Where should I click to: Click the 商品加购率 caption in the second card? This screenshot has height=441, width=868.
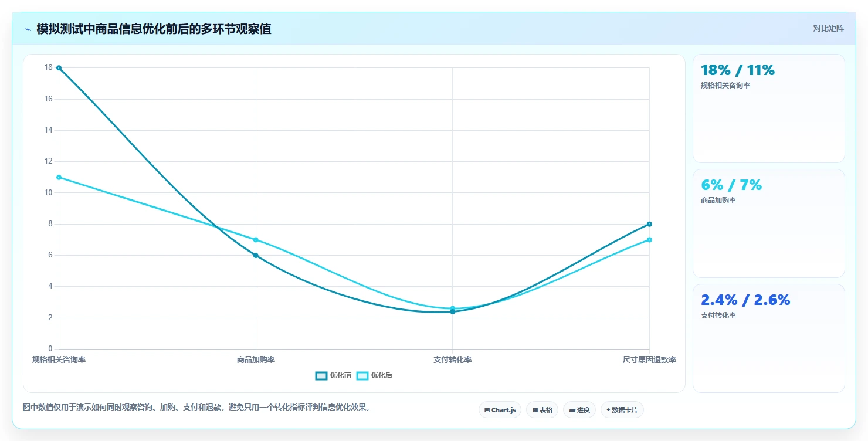click(x=718, y=201)
